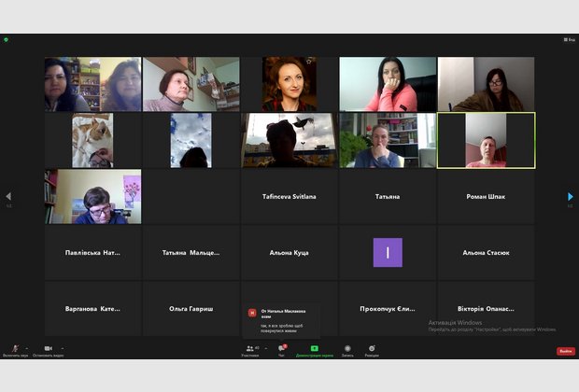
Task: Expand audio options arrow beside the microphone
Action: tap(25, 347)
